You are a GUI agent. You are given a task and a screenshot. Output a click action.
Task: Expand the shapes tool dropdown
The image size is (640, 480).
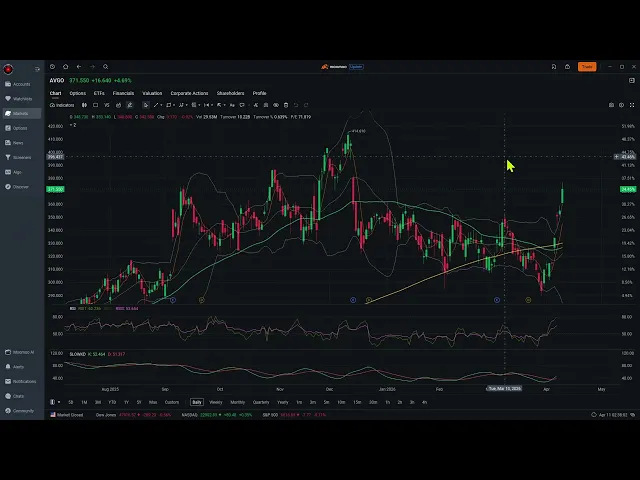point(174,105)
